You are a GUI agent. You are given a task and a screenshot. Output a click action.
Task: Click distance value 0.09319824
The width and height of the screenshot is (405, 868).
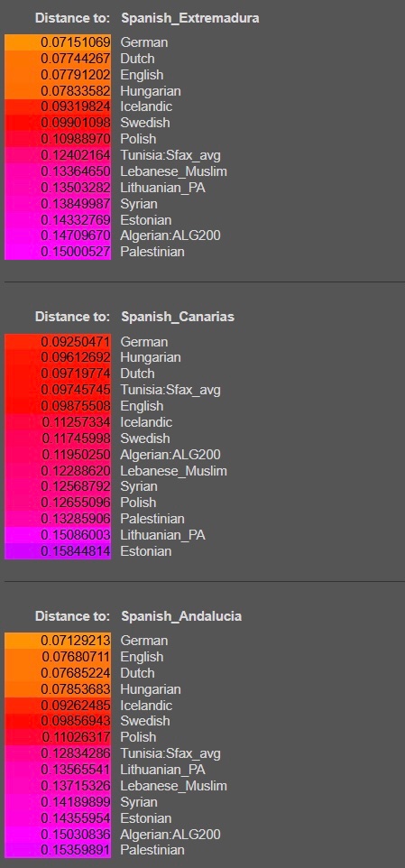pos(76,106)
